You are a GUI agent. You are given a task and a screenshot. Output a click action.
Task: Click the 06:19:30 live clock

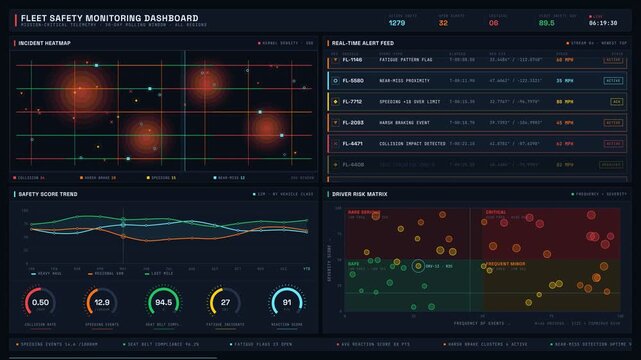click(603, 23)
